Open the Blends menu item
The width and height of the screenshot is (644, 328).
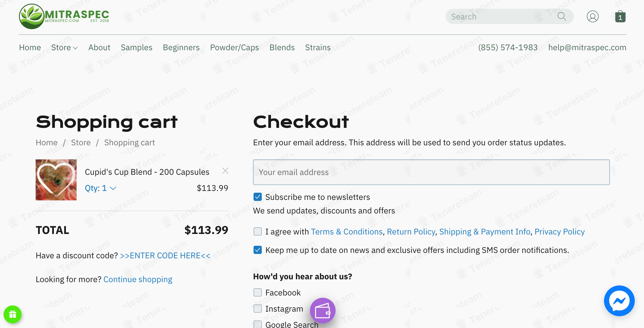pos(282,47)
